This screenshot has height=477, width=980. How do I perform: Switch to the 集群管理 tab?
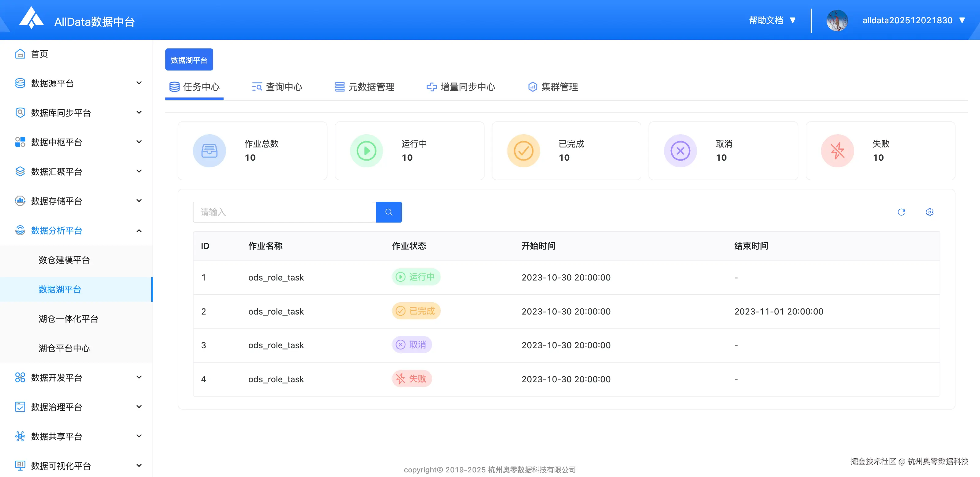553,87
